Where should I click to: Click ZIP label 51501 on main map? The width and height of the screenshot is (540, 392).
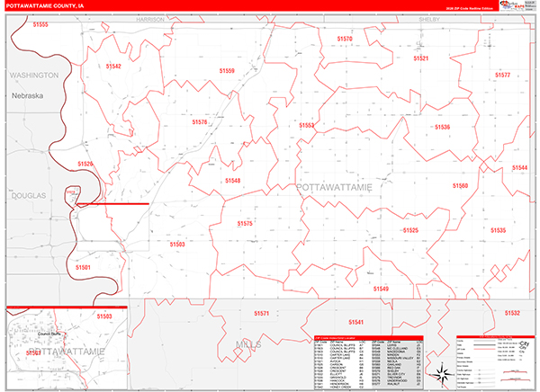click(x=83, y=267)
